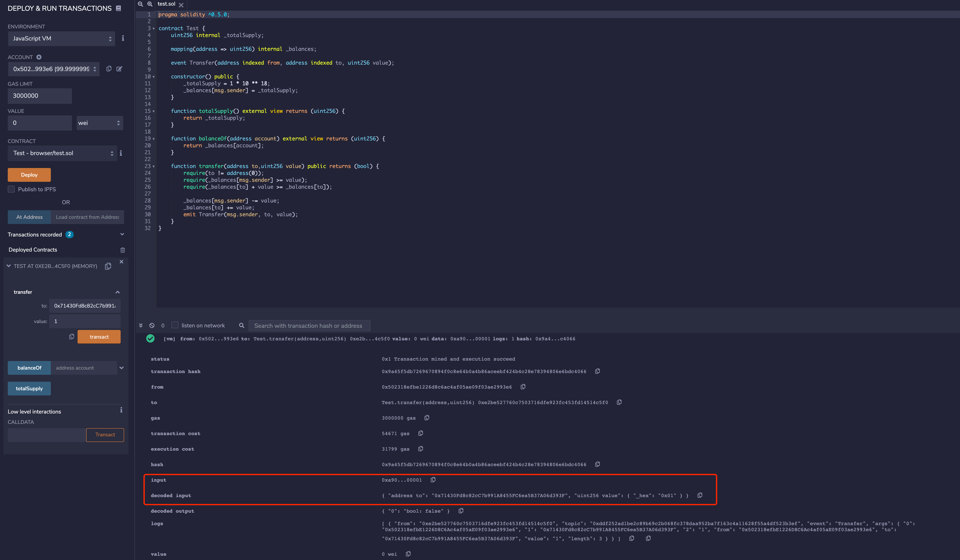Switch to the test.sol editor tab
The image size is (960, 560).
click(x=167, y=4)
